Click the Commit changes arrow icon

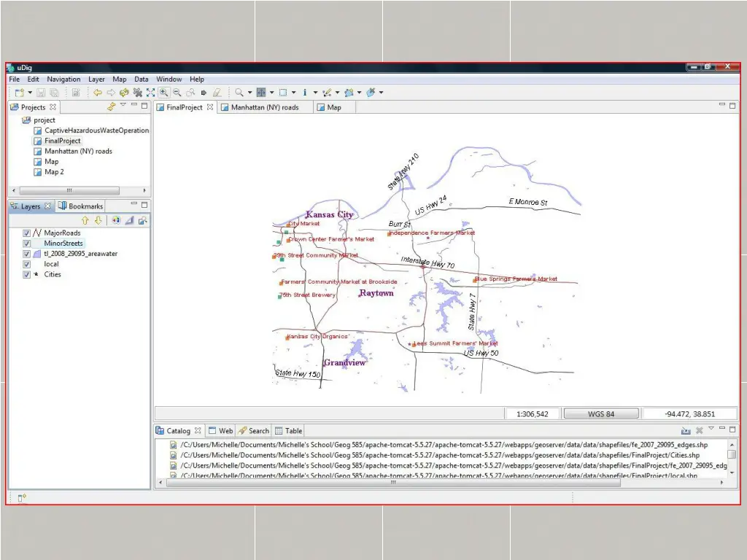pos(204,93)
